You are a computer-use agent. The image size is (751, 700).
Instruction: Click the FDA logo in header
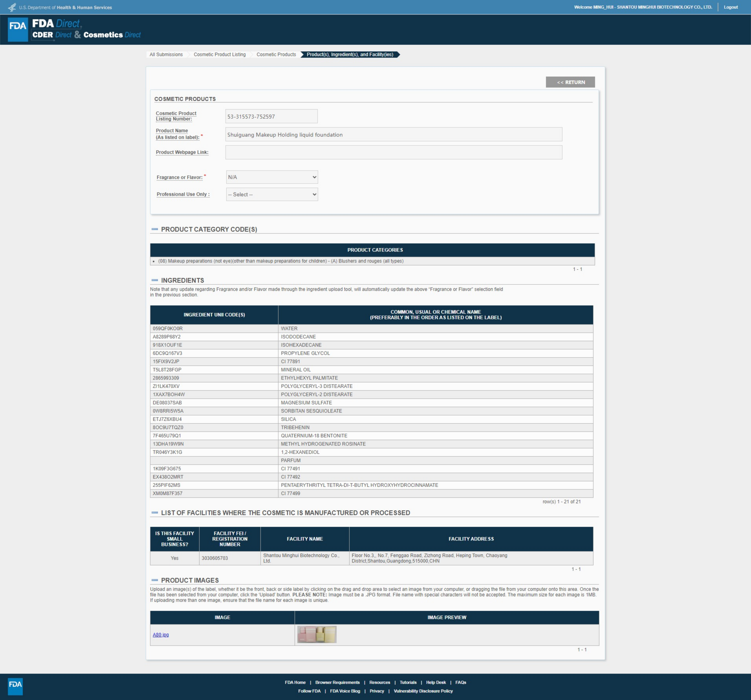click(x=18, y=29)
